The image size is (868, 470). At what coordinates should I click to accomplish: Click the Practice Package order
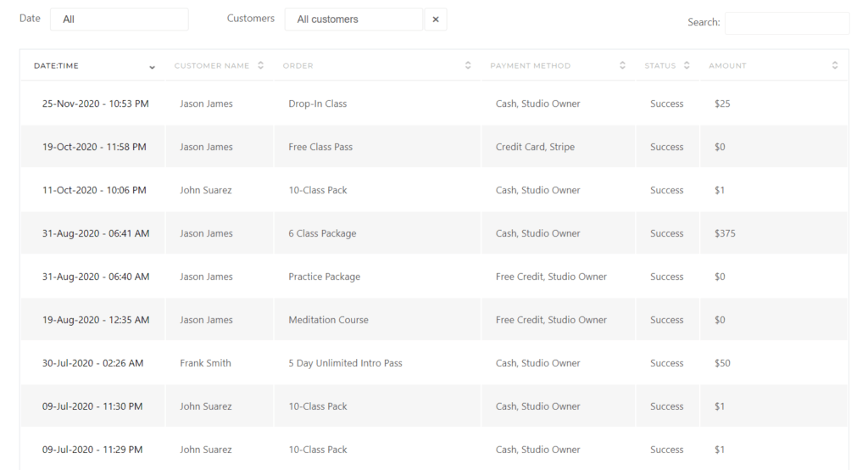click(324, 277)
